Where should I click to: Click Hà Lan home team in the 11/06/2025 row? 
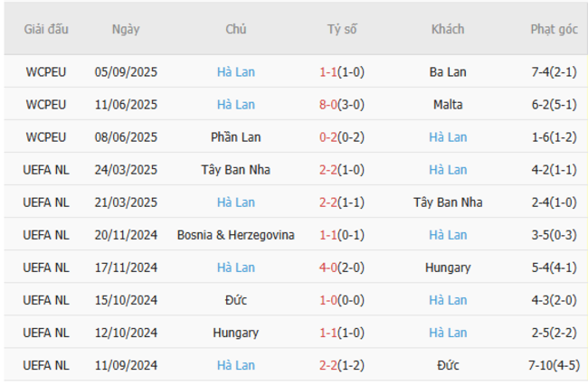pos(236,104)
